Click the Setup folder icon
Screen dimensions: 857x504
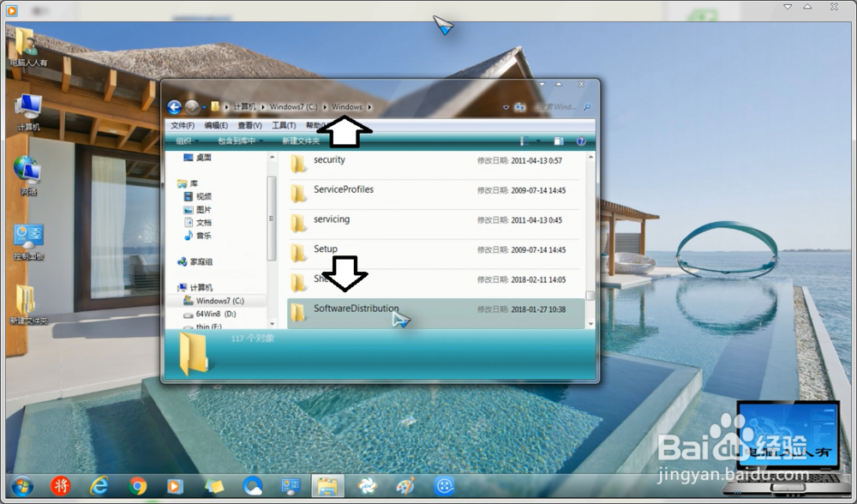click(298, 253)
